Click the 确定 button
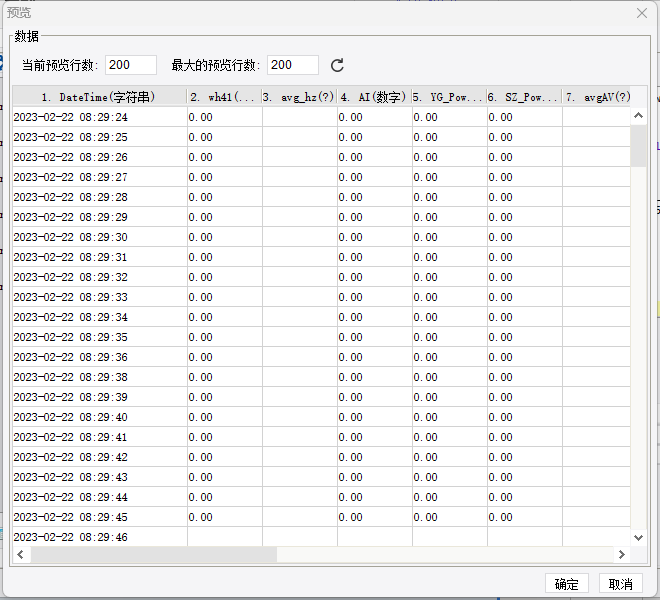The width and height of the screenshot is (660, 600). (566, 584)
